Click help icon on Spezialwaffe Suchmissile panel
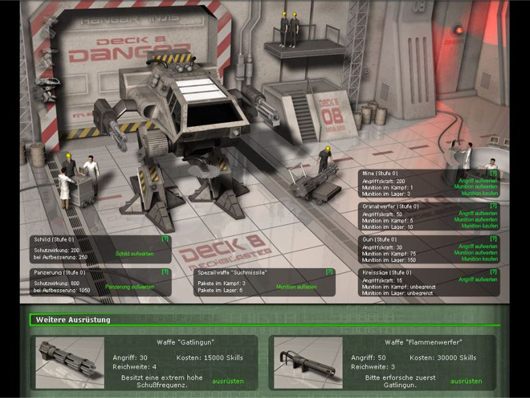The height and width of the screenshot is (398, 530). tap(329, 272)
